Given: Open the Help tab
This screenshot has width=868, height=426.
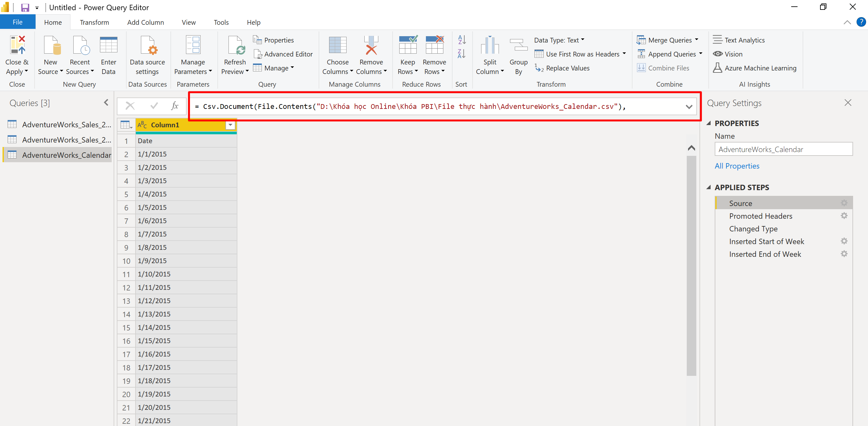Looking at the screenshot, I should tap(253, 22).
